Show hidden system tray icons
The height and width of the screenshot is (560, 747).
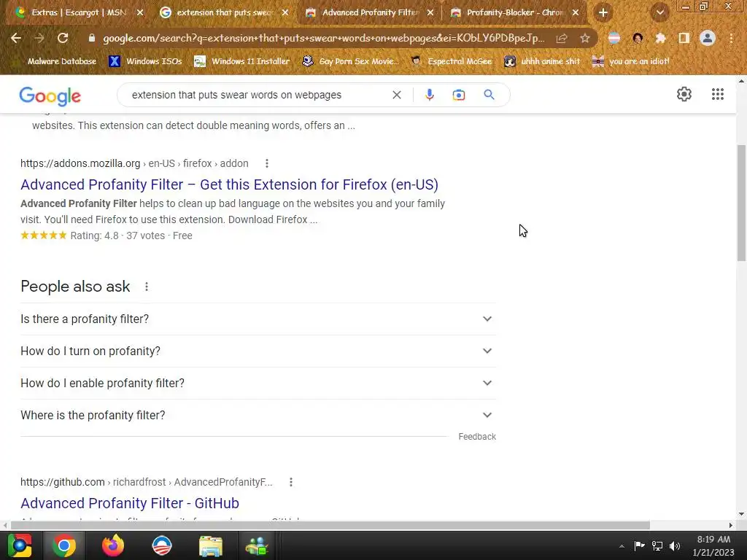(622, 546)
